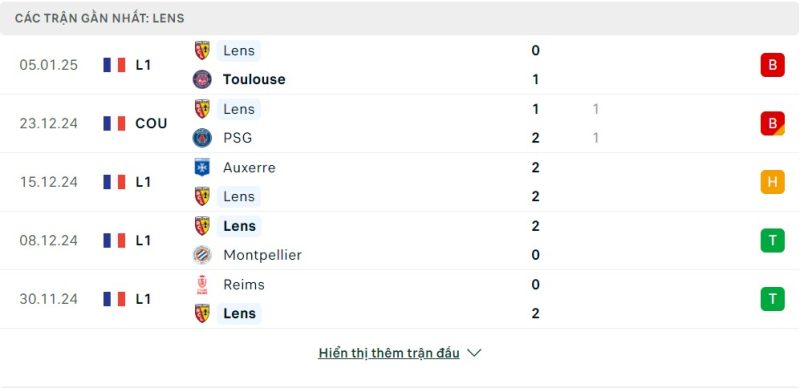This screenshot has width=800, height=388.
Task: Click the French flag on 30.11.24 row
Action: [x=114, y=299]
